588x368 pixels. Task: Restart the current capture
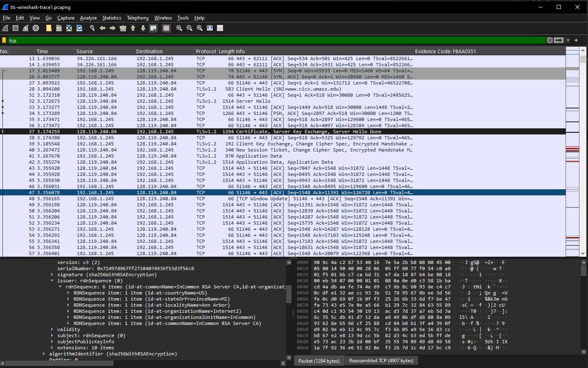[26, 28]
